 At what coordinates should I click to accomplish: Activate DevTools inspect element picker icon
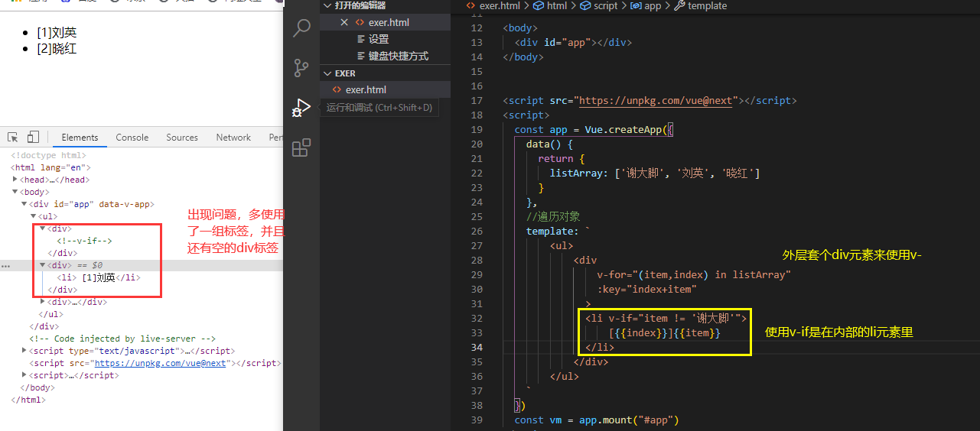[13, 138]
